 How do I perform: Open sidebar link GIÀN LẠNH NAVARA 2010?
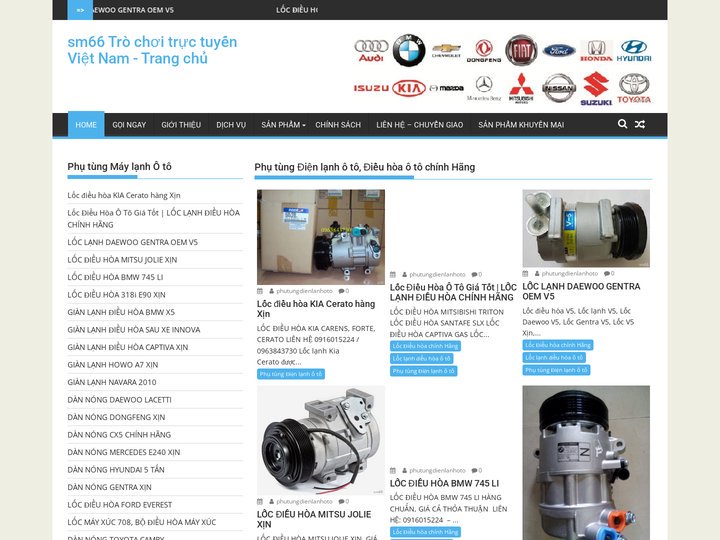(112, 382)
